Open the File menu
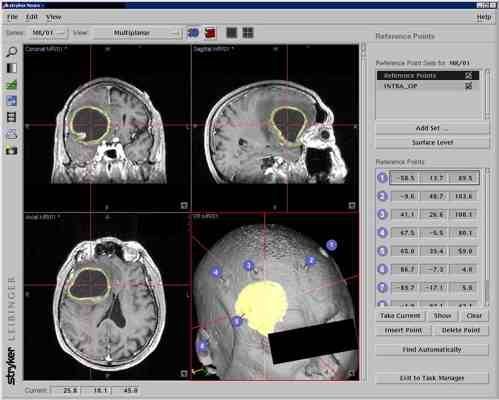The width and height of the screenshot is (499, 400). 12,17
